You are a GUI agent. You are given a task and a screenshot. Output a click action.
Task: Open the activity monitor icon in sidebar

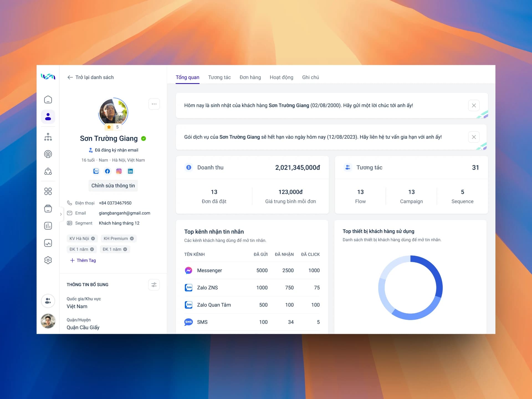(x=48, y=243)
